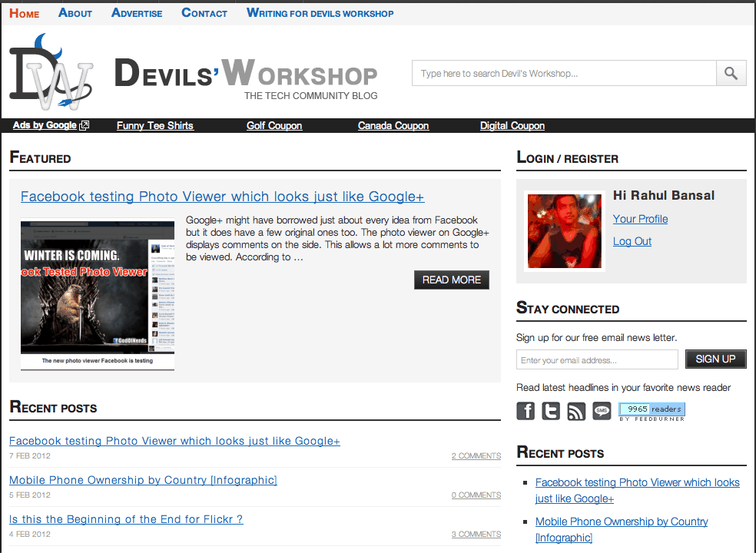Open sidebar Mobile Phone Ownership by Country link
Viewport: 756px width, 553px height.
click(622, 529)
